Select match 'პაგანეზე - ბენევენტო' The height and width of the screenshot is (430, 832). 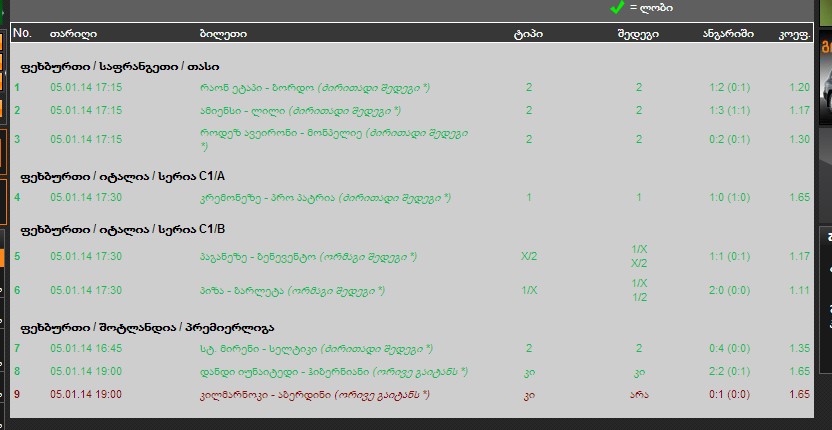tap(258, 257)
